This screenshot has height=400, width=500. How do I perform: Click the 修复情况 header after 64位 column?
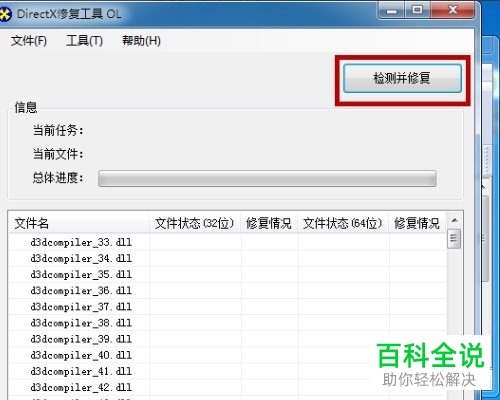tap(417, 223)
